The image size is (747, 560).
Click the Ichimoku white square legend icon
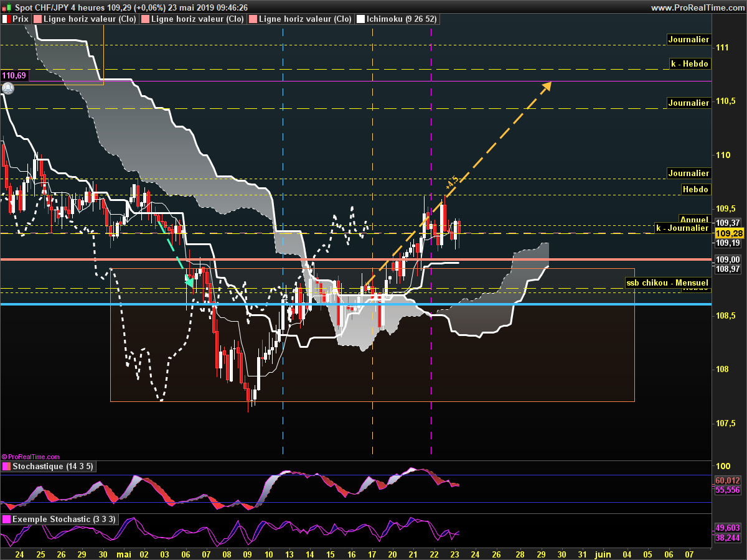pos(360,19)
